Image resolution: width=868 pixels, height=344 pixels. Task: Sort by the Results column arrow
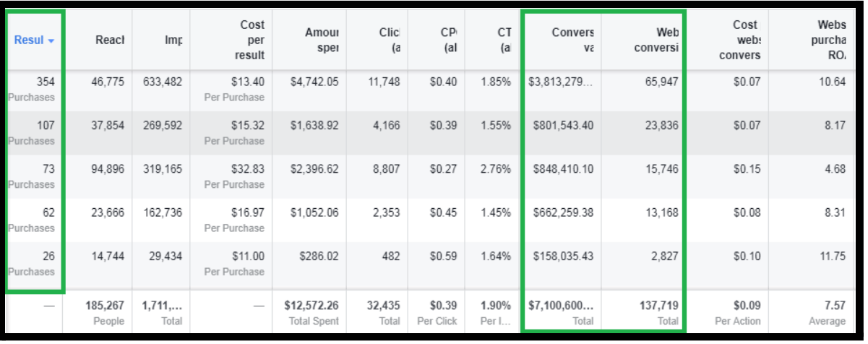pos(51,40)
